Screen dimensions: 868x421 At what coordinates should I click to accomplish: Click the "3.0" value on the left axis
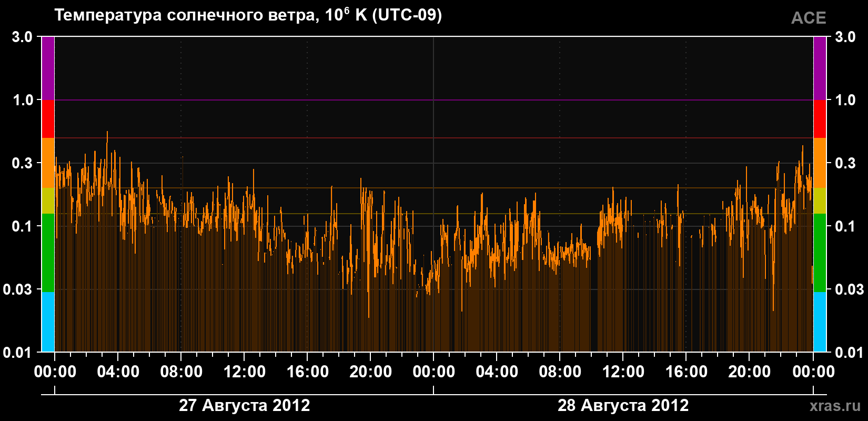pos(23,37)
